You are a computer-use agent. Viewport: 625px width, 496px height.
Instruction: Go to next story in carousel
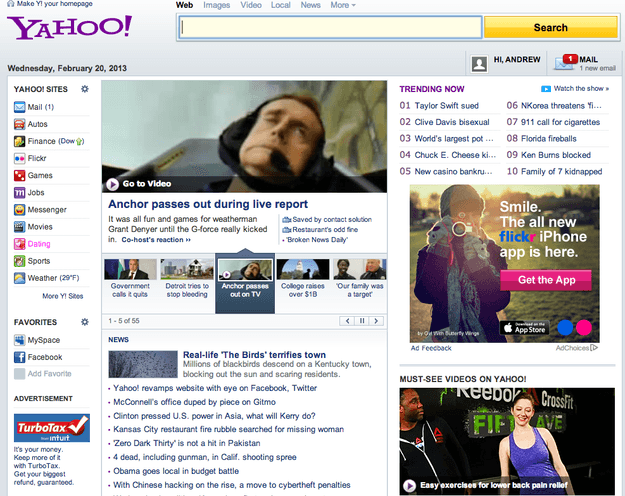376,321
